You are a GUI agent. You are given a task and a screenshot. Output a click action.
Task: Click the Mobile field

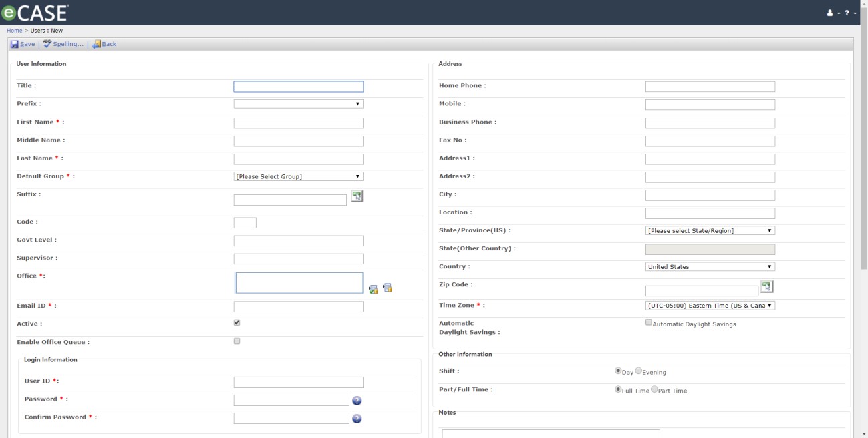point(710,105)
